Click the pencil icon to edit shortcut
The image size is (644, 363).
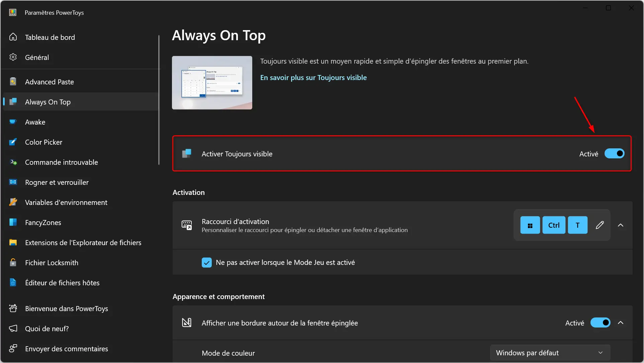tap(600, 225)
